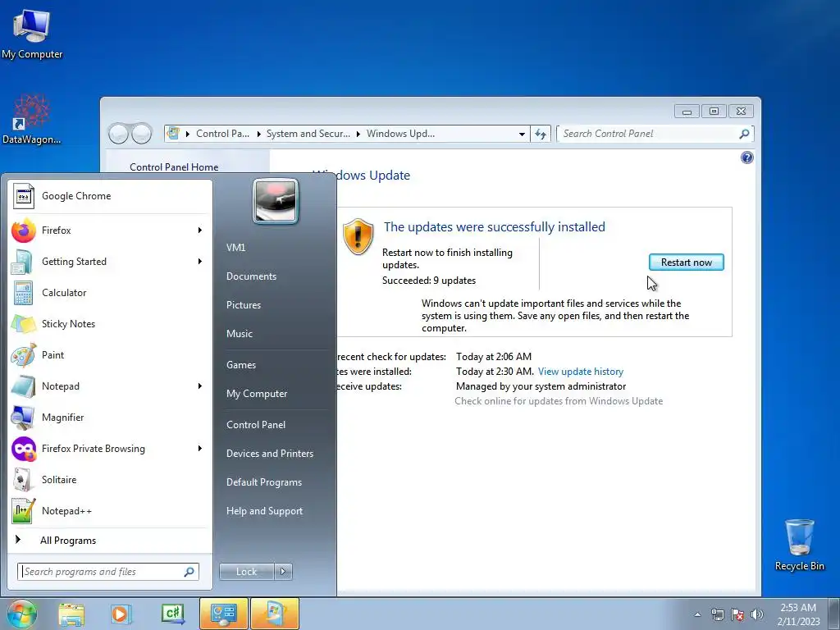Open Pictures library from Start menu
Image resolution: width=840 pixels, height=630 pixels.
244,305
